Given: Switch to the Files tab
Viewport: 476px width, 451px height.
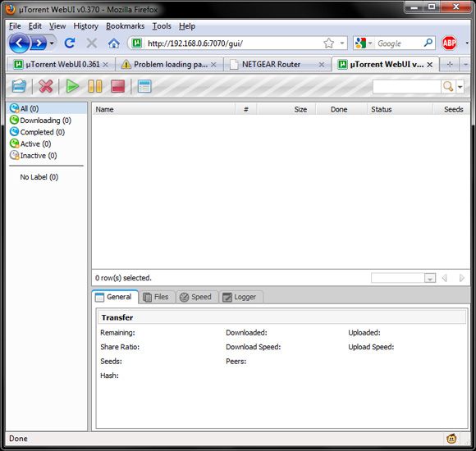Looking at the screenshot, I should tap(157, 297).
